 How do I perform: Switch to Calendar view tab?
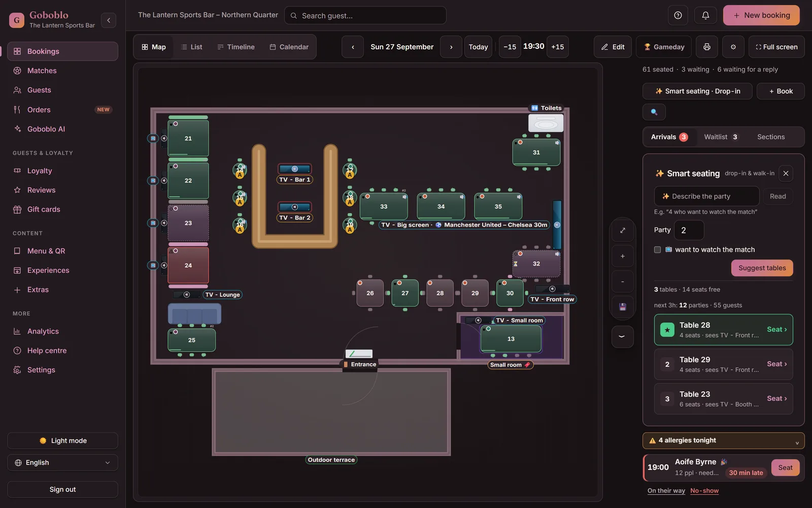(289, 47)
